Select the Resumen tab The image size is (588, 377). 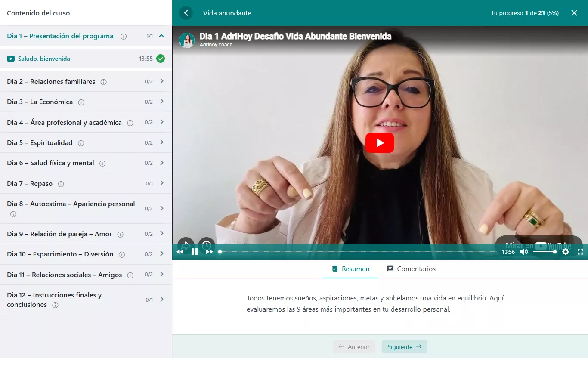[x=351, y=269]
